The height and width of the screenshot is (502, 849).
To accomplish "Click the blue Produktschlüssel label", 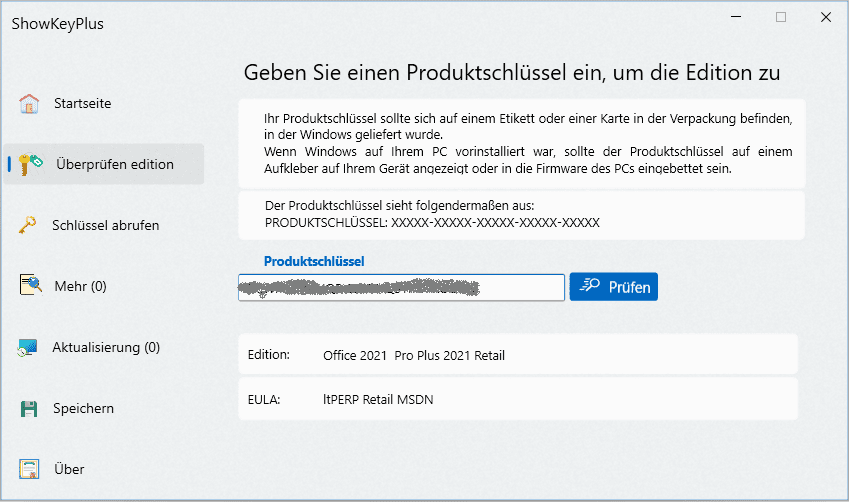I will click(x=314, y=261).
